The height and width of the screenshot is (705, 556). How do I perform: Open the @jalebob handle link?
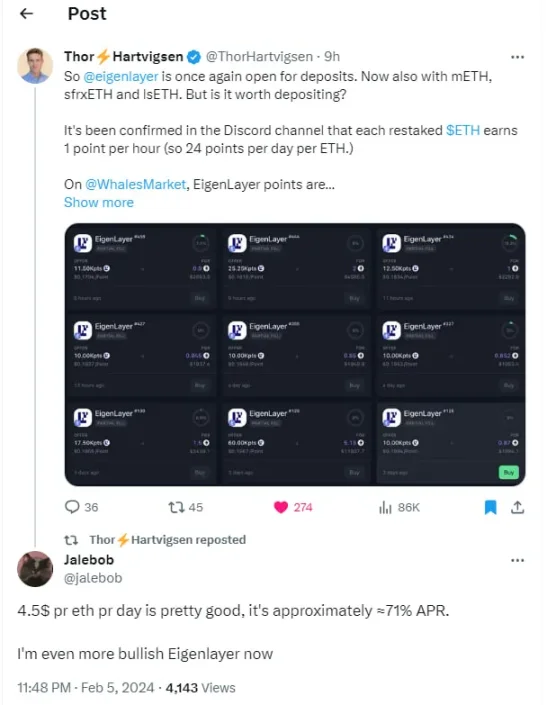pyautogui.click(x=93, y=578)
